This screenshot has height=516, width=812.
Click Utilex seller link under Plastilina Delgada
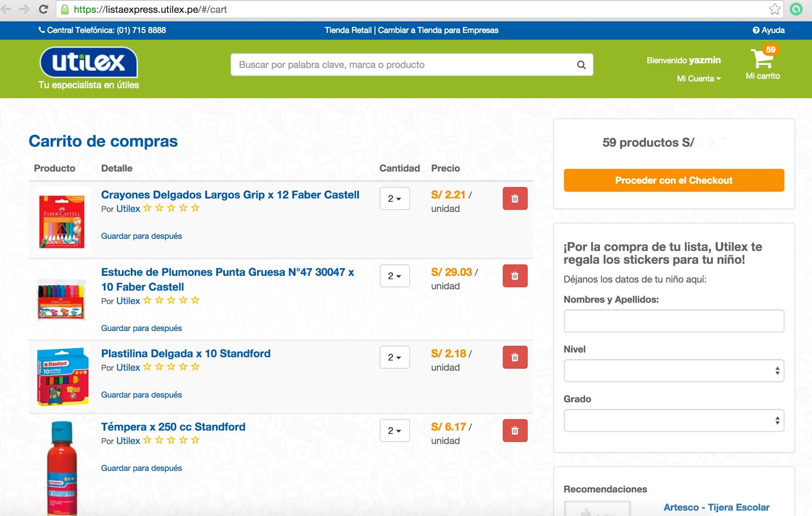(128, 367)
